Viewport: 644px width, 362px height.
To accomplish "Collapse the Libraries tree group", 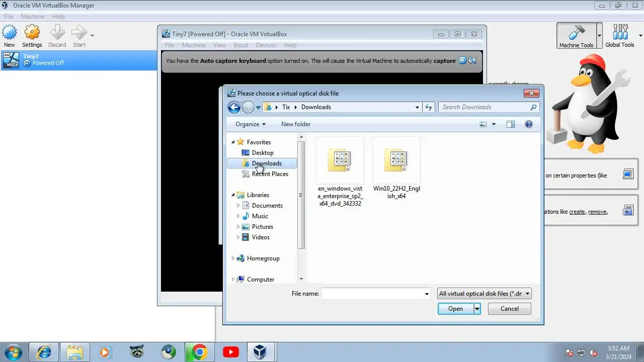I will pos(233,195).
